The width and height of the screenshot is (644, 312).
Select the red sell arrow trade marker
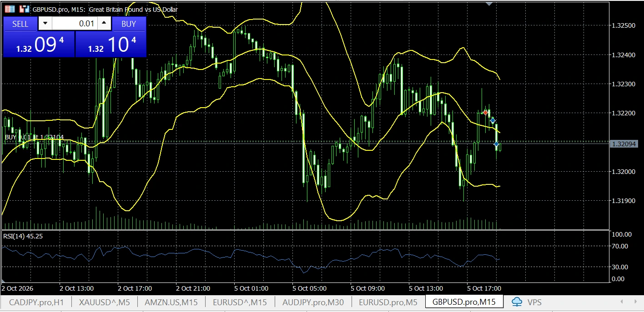click(x=486, y=112)
